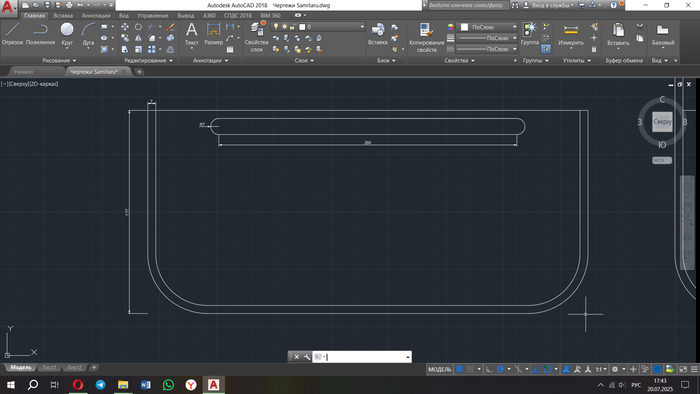Select the Полилиния polyline tool
The width and height of the screenshot is (700, 394).
point(40,34)
